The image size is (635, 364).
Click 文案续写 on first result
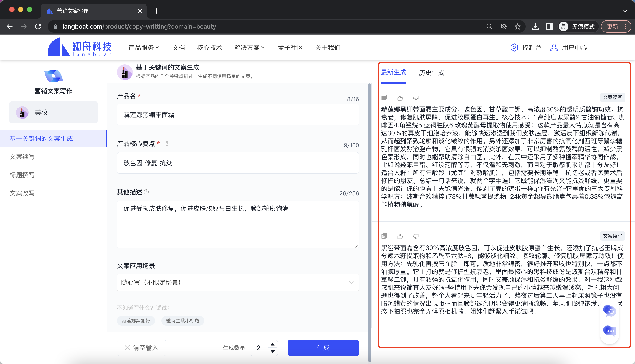(612, 97)
